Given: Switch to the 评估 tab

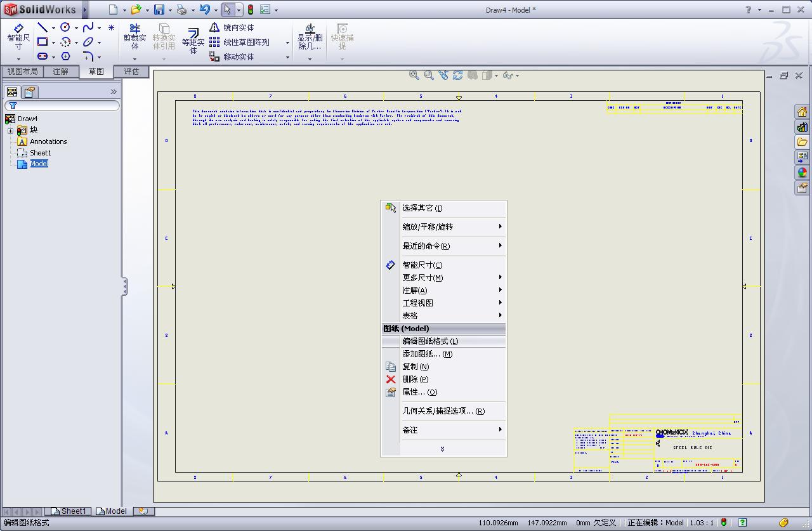Looking at the screenshot, I should (132, 72).
